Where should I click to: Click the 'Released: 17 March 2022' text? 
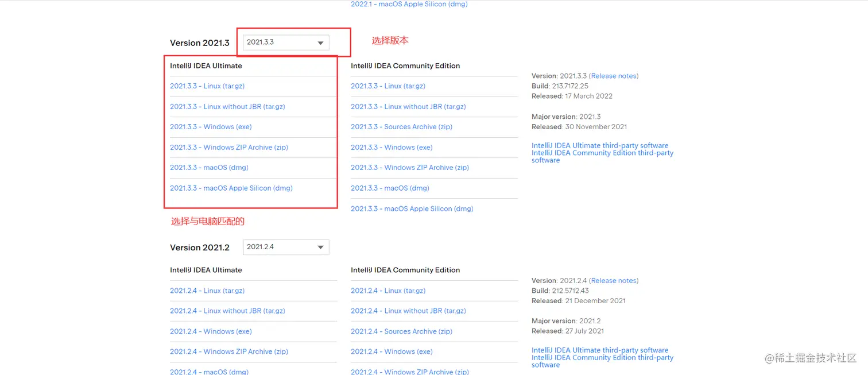click(572, 96)
